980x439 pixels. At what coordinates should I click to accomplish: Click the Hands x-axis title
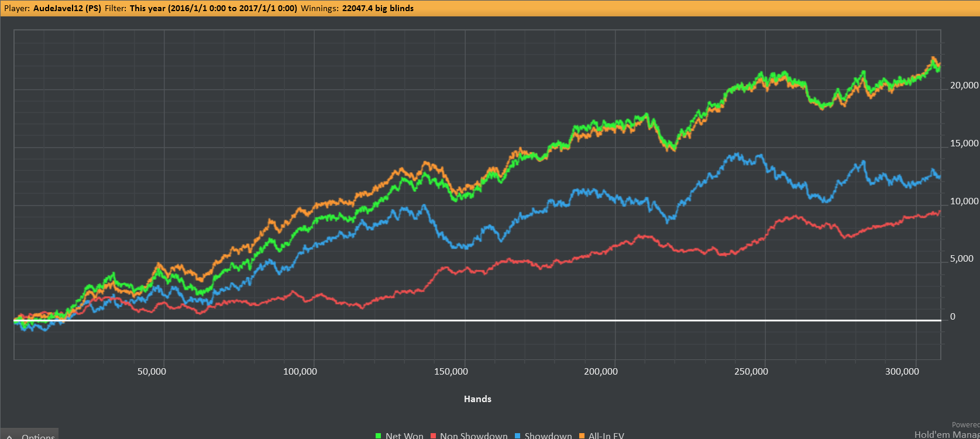click(x=477, y=399)
